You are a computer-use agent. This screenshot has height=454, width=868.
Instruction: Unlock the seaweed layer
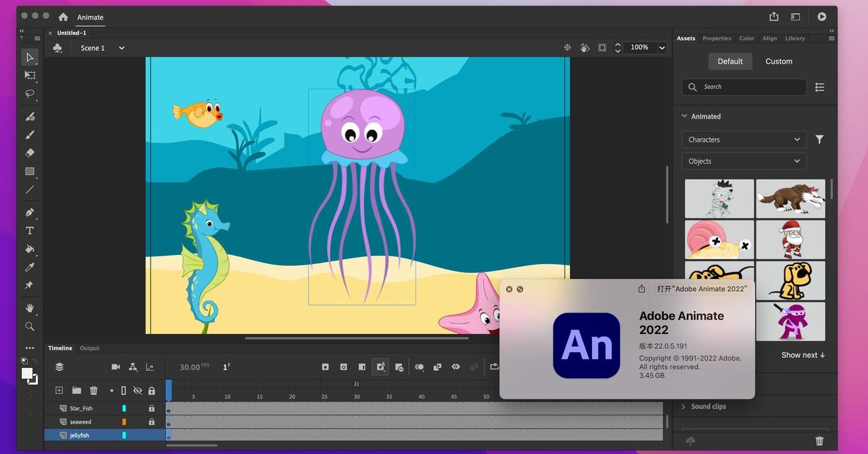point(151,422)
